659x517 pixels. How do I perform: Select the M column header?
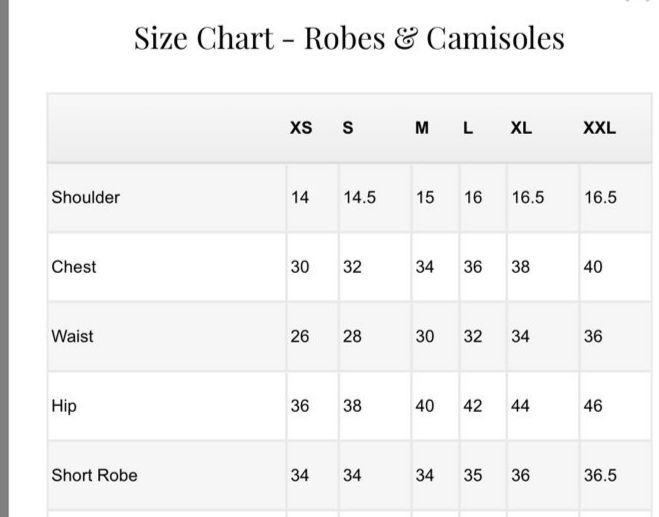tap(422, 128)
